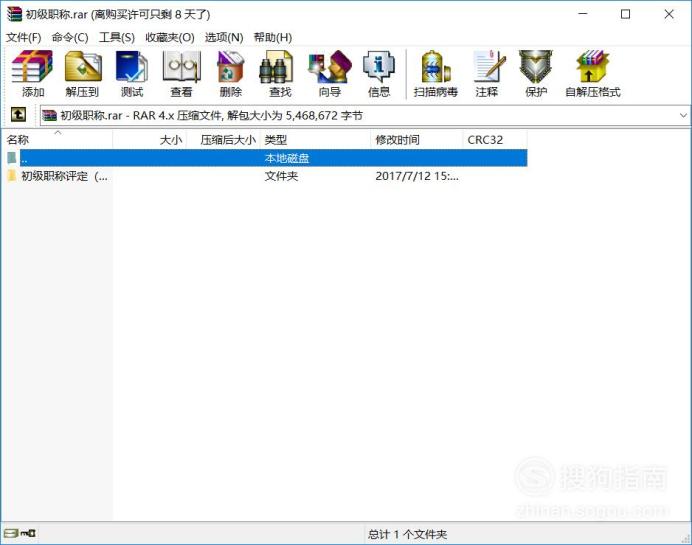The image size is (692, 545).
Task: Run 测试 (Test) on the archive
Action: point(132,74)
